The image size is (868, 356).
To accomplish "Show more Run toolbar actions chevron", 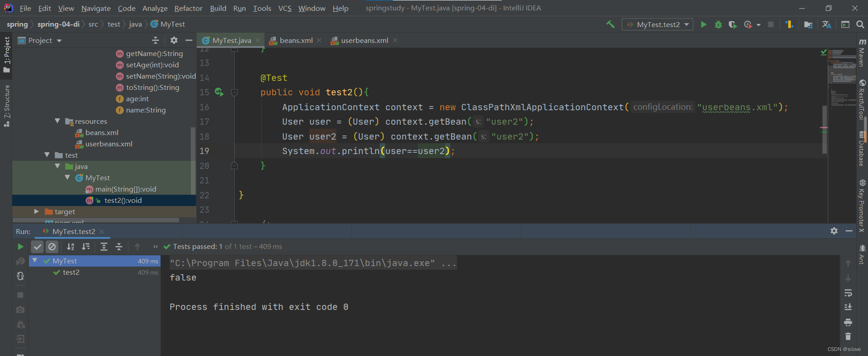I will [x=155, y=247].
